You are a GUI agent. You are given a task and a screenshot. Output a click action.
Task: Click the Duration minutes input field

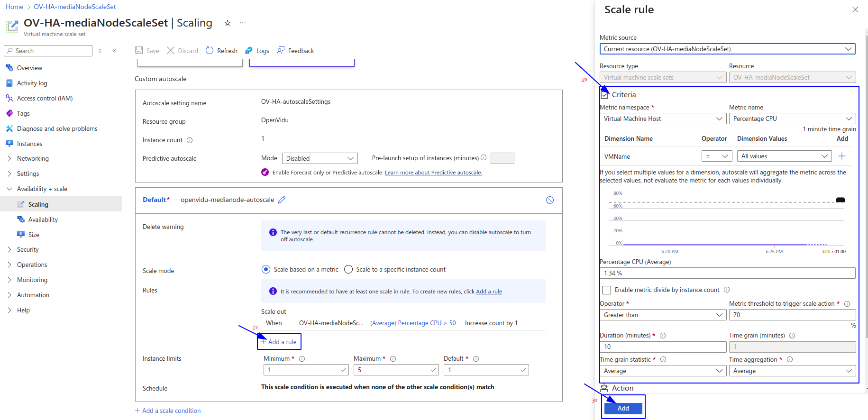(x=662, y=347)
